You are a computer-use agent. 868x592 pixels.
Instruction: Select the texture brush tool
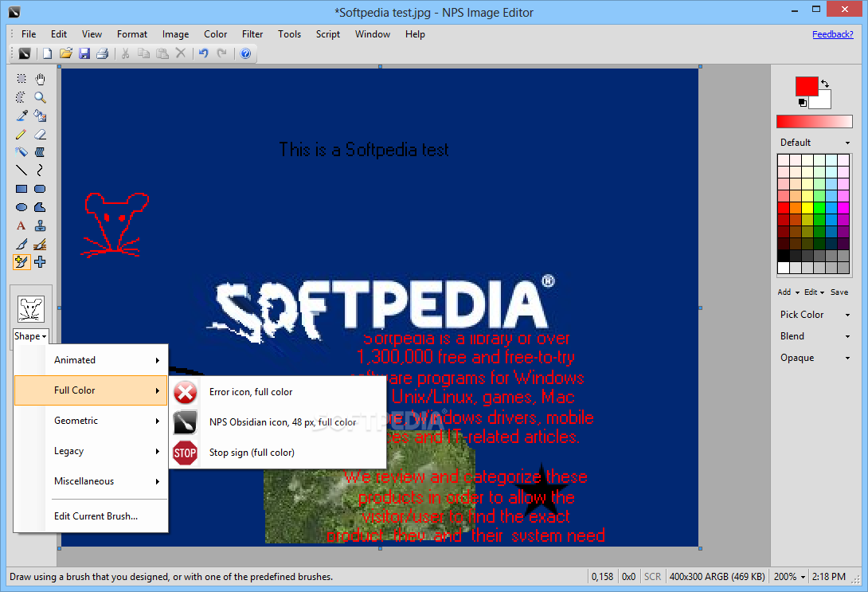tap(40, 244)
